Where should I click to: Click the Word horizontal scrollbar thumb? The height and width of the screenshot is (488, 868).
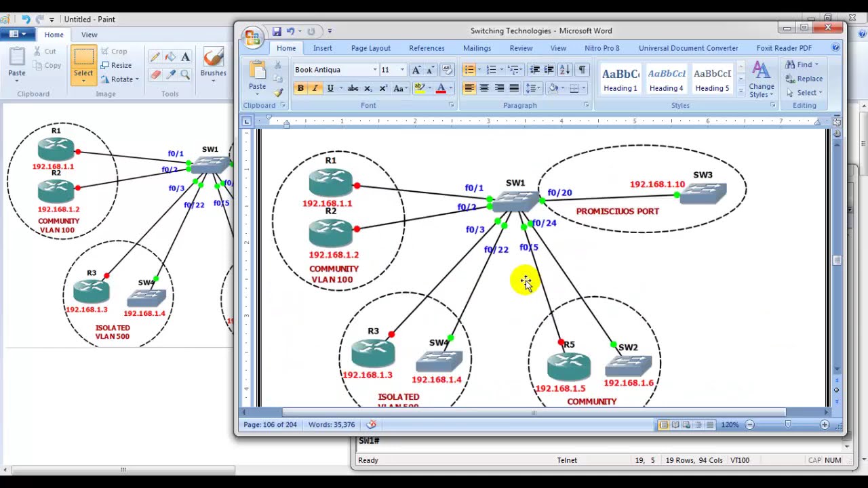point(534,412)
